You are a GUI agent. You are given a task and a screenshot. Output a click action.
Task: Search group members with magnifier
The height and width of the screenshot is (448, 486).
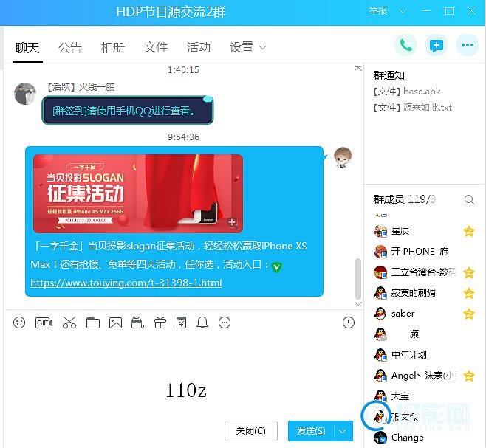(x=469, y=200)
